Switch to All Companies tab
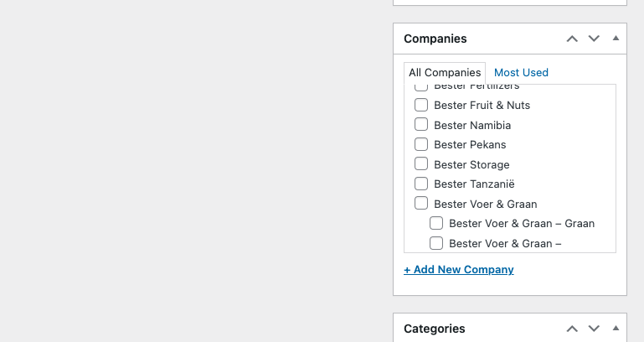This screenshot has width=644, height=342. (445, 73)
